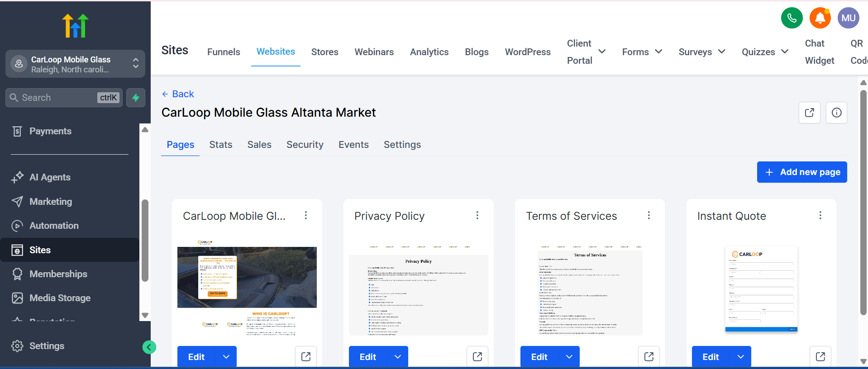Click the GoHighLevel arrows logo
The height and width of the screenshot is (369, 868).
(x=75, y=26)
